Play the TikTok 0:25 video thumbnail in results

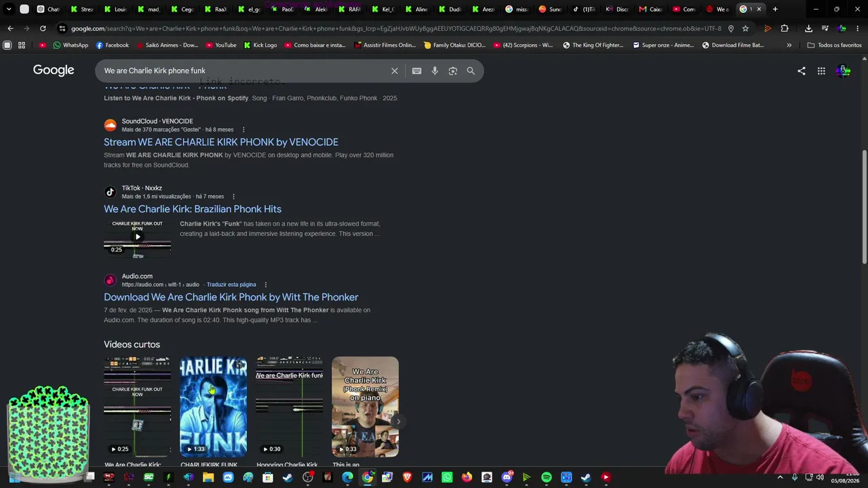[x=137, y=239]
